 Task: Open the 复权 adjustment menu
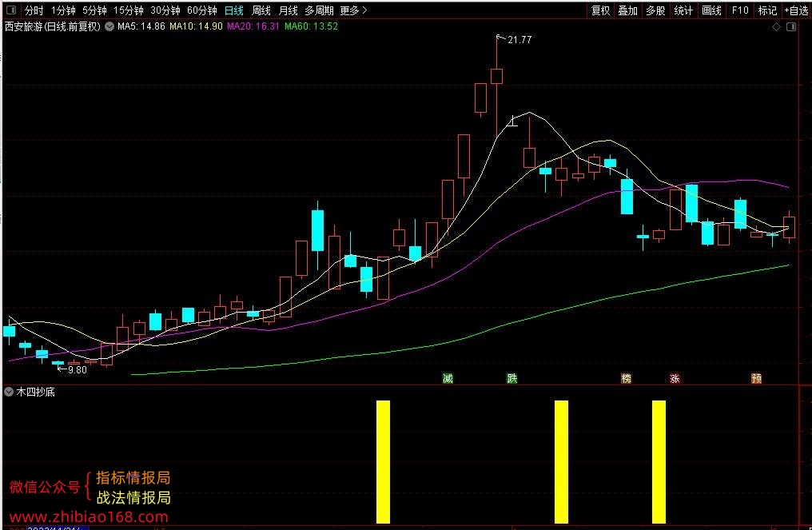(601, 10)
